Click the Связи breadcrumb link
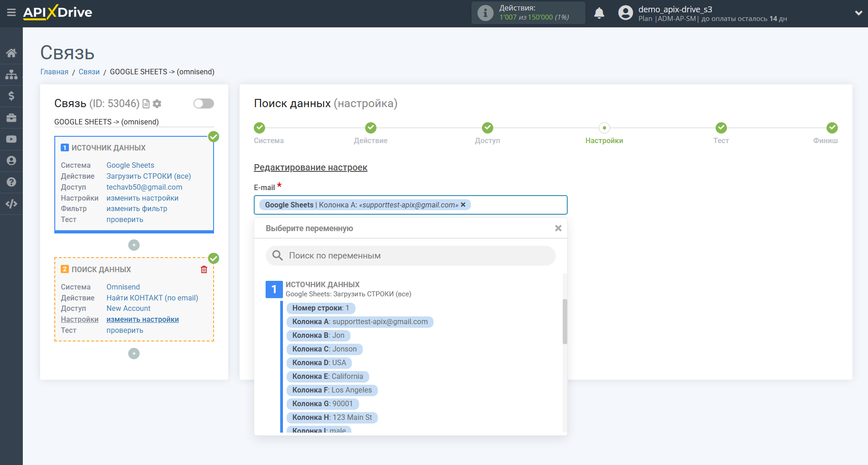Image resolution: width=868 pixels, height=465 pixels. (89, 72)
